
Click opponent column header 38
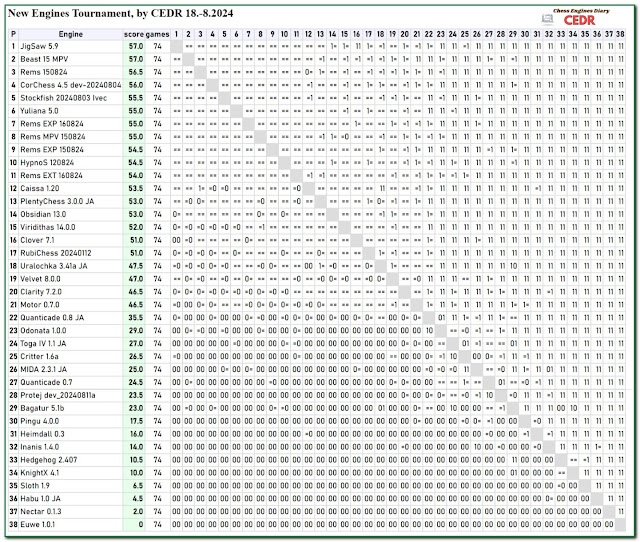620,34
